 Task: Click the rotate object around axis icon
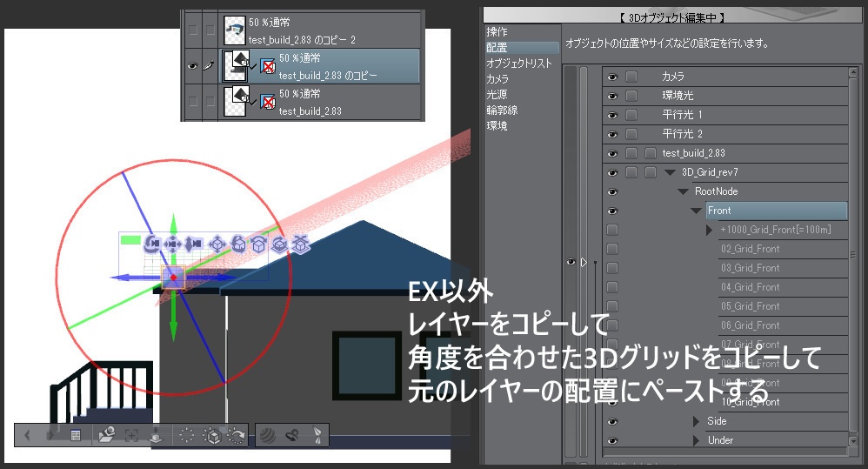pos(279,244)
